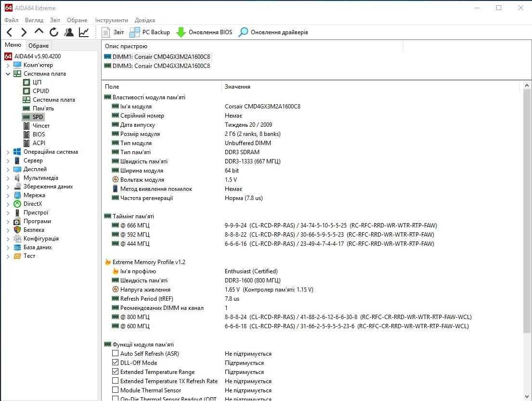The height and width of the screenshot is (401, 532).
Task: Click the Сервер icon in the tree
Action: (x=17, y=160)
